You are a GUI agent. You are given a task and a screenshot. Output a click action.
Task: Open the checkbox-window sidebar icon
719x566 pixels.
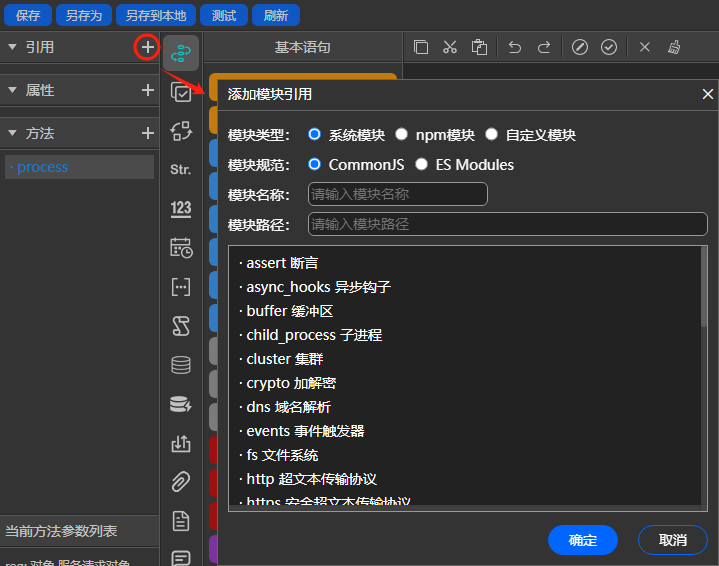click(181, 92)
